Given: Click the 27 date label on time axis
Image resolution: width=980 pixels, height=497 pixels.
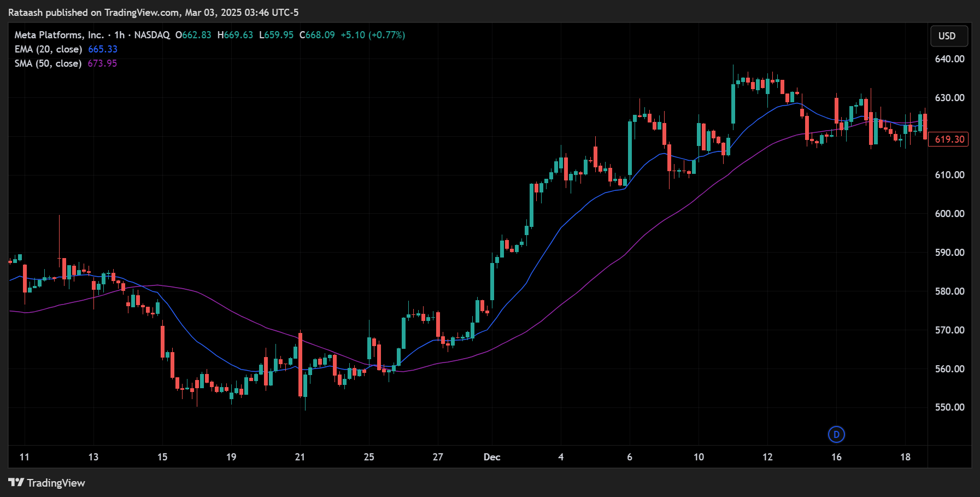Looking at the screenshot, I should point(438,457).
